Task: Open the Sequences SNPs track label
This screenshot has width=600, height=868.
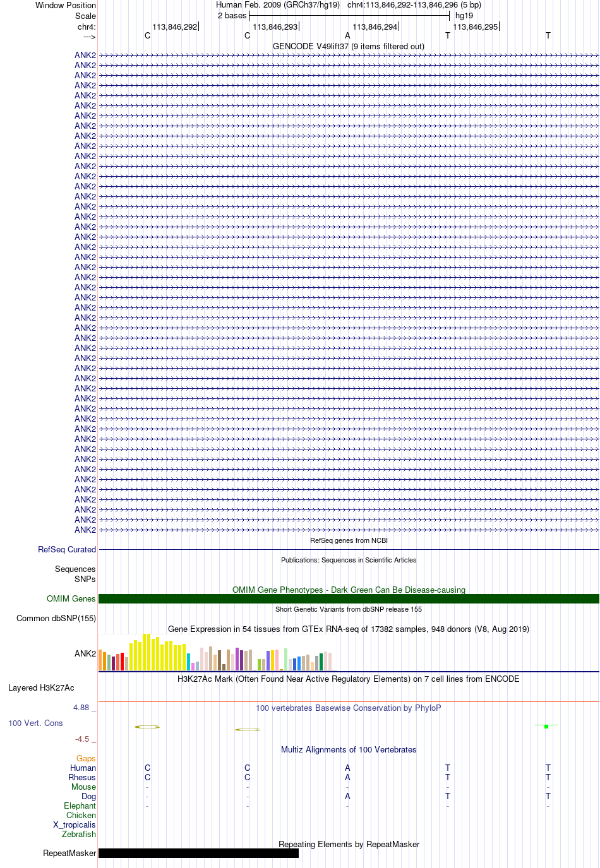Action: (75, 574)
